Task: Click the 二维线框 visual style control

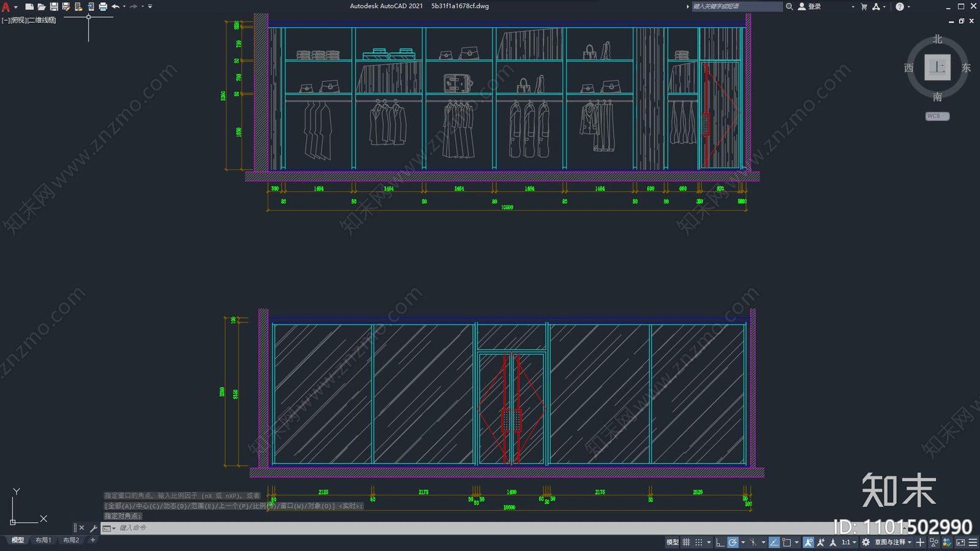Action: 42,20
